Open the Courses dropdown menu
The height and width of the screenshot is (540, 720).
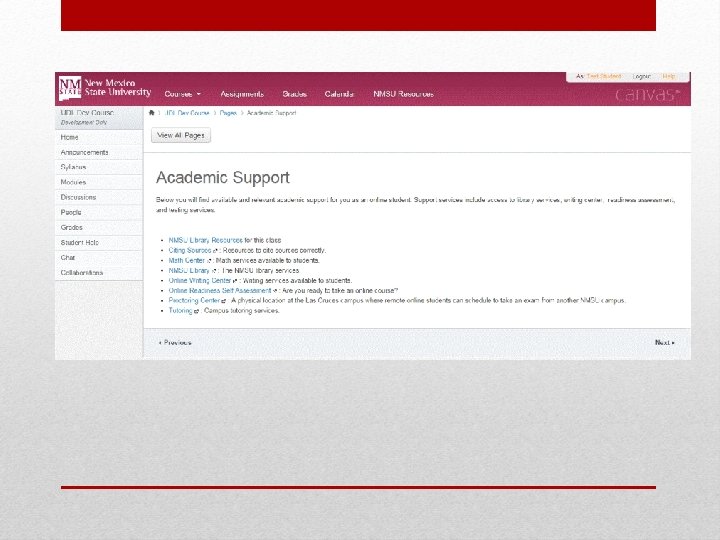point(183,94)
